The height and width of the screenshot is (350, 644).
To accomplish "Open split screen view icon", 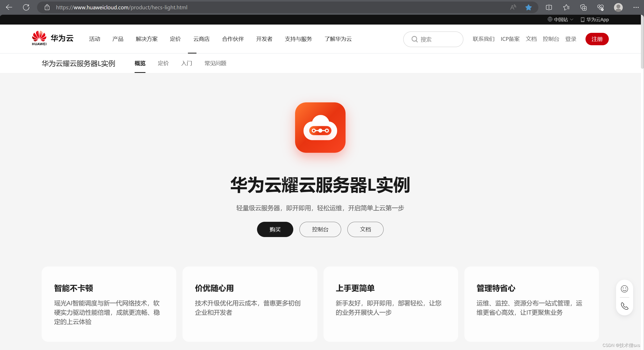I will point(549,7).
